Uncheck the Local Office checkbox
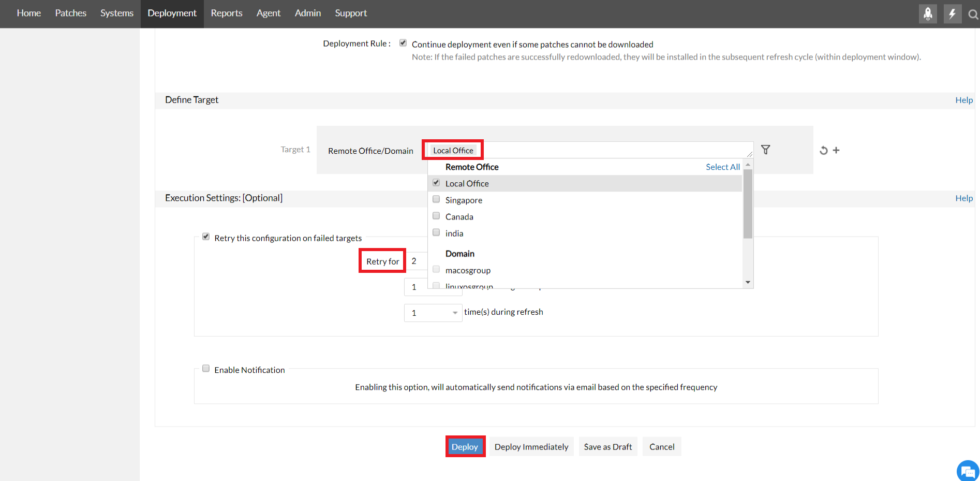This screenshot has height=481, width=980. coord(436,183)
